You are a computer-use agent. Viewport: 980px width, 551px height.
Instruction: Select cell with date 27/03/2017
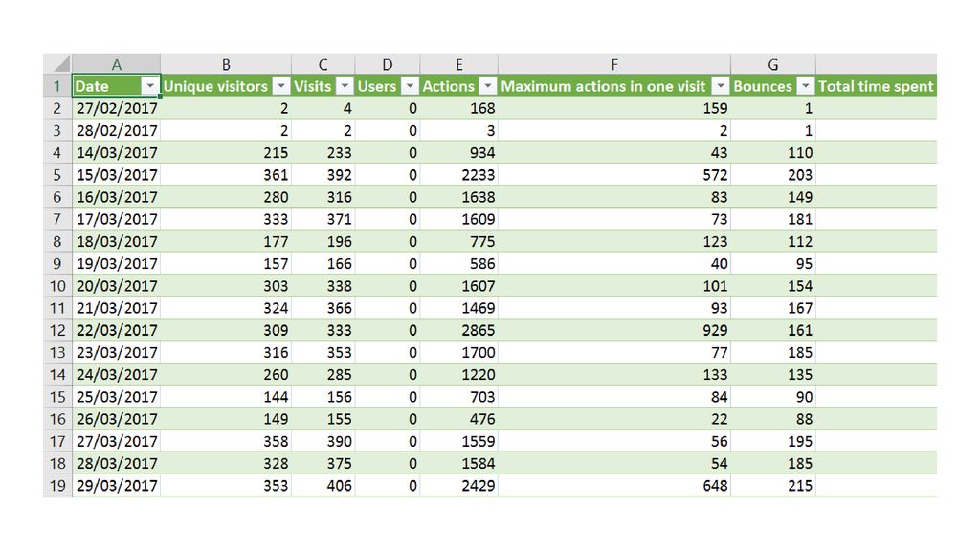pyautogui.click(x=116, y=441)
